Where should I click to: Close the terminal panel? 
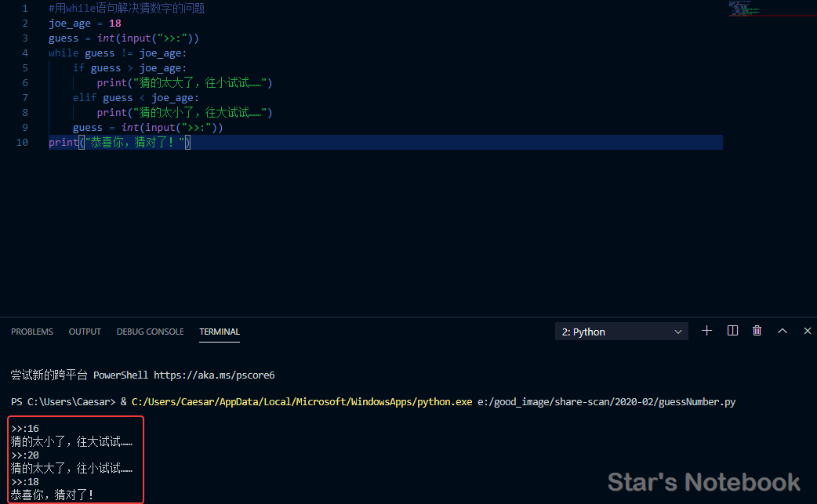[807, 331]
